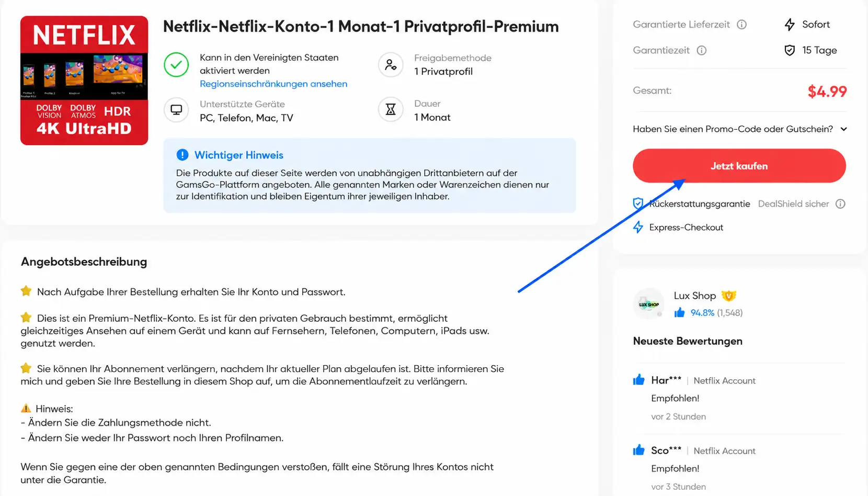The height and width of the screenshot is (496, 868).
Task: Click the info icon next to DealShield sicher
Action: 840,204
